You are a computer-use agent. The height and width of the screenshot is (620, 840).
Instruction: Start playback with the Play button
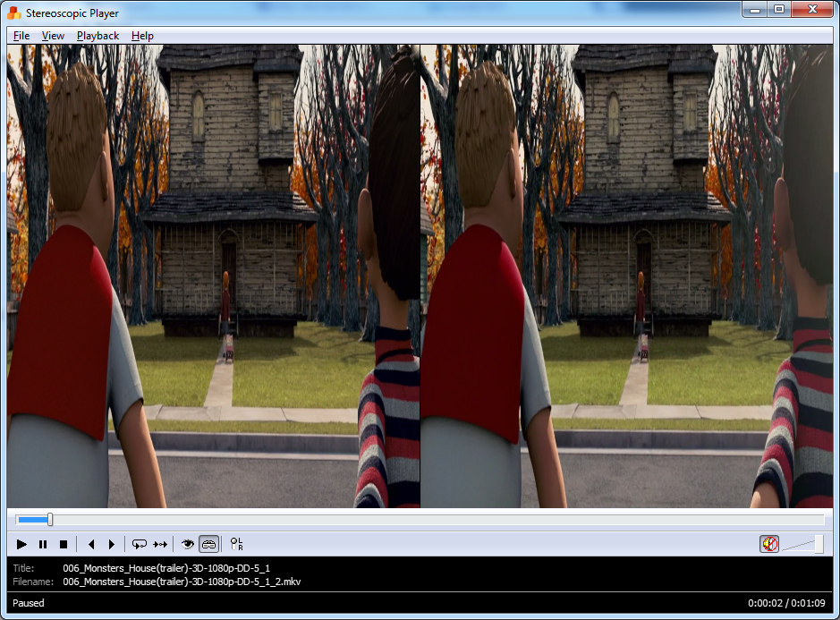coord(22,545)
